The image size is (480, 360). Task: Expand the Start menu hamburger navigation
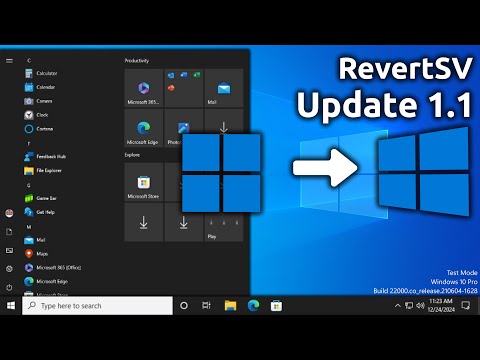(x=9, y=61)
